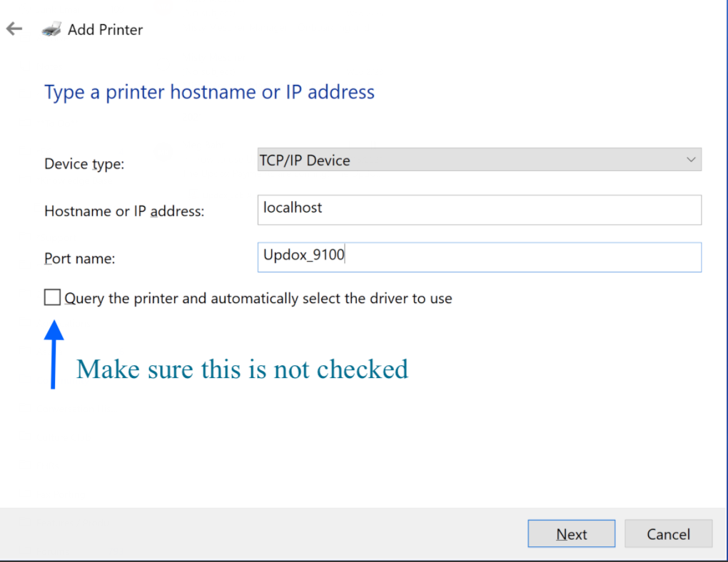Image resolution: width=728 pixels, height=562 pixels.
Task: Click the 'Make sure this is not checked' note
Action: pos(243,369)
